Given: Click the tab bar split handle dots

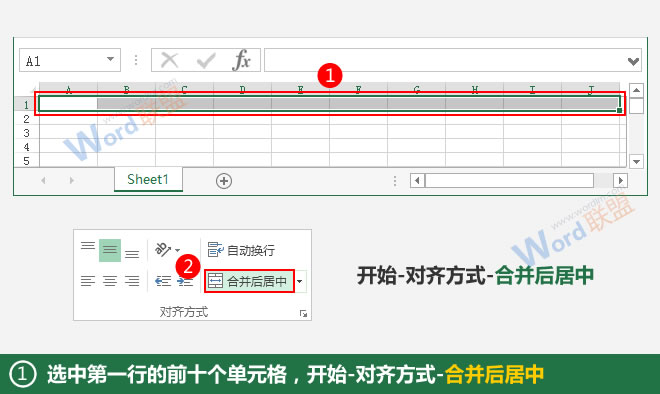Looking at the screenshot, I should click(x=395, y=181).
